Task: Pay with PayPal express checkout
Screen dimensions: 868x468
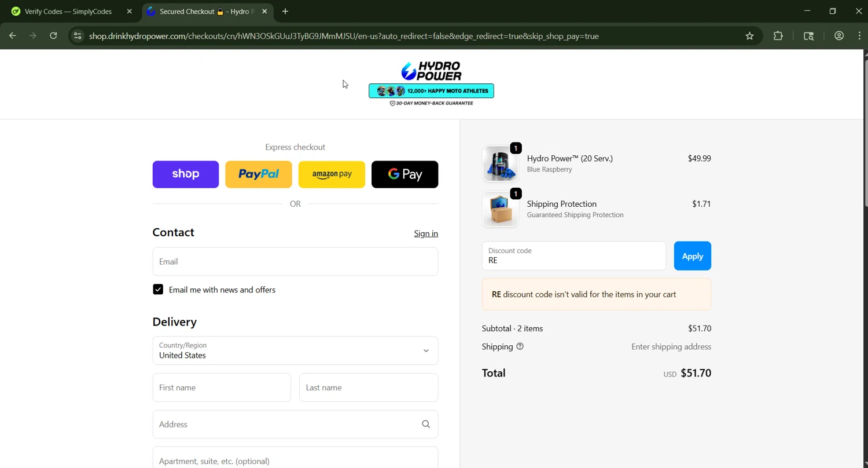Action: [259, 174]
